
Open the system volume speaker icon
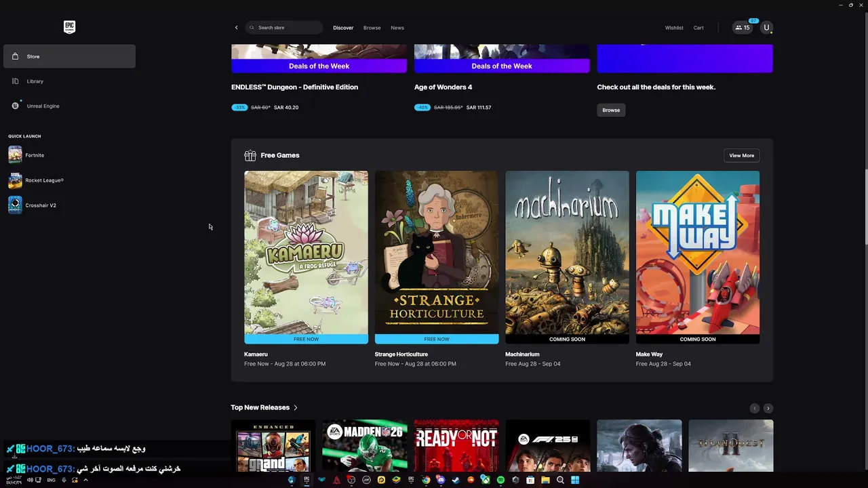click(x=30, y=480)
